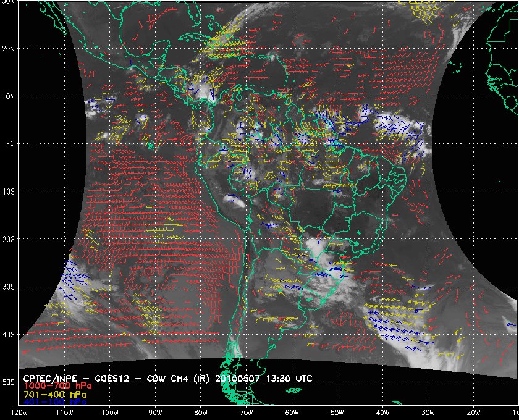The image size is (519, 420).
Task: Click the 10N latitude label
Action: pyautogui.click(x=9, y=96)
